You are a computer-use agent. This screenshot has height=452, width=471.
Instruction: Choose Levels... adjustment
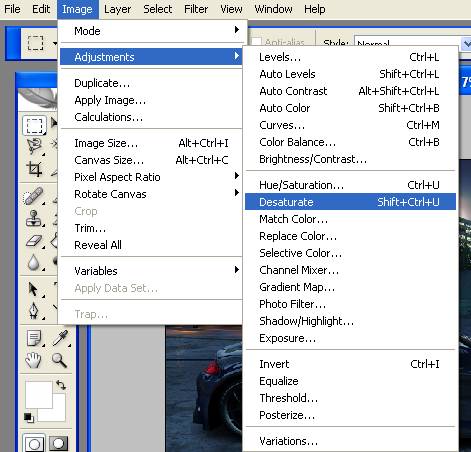point(350,57)
